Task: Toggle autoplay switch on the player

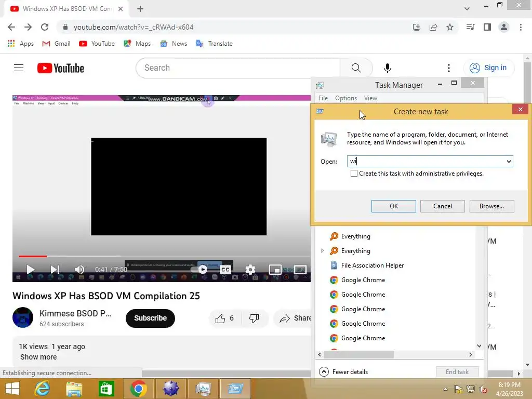Action: point(199,270)
